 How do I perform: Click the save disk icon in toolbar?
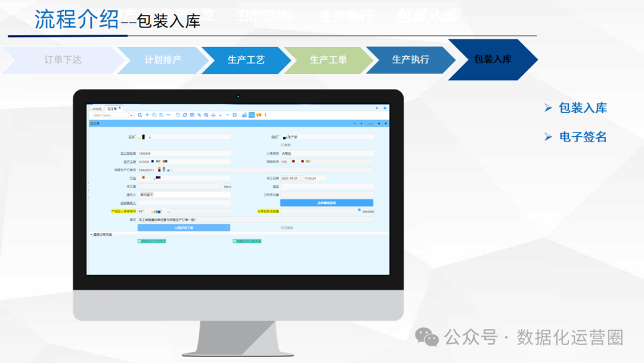tap(161, 115)
